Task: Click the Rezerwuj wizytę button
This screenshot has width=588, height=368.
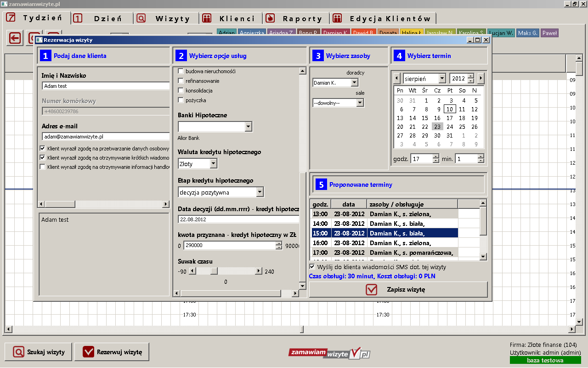Action: tap(112, 352)
